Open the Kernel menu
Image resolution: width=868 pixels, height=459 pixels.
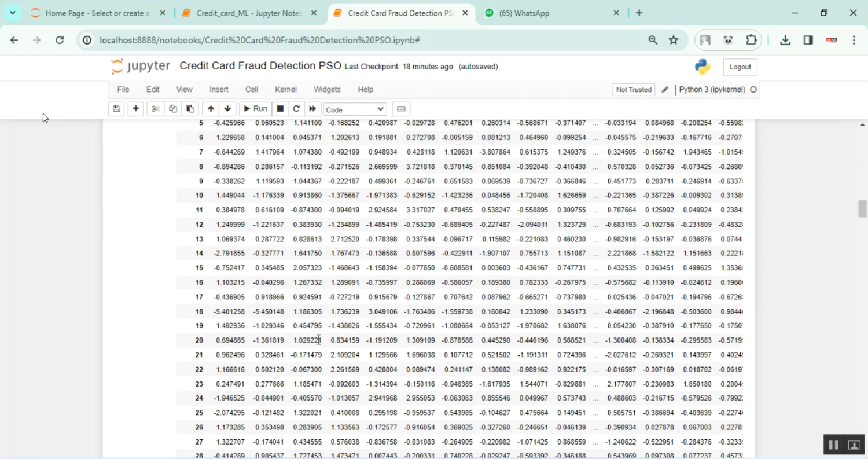[x=286, y=90]
